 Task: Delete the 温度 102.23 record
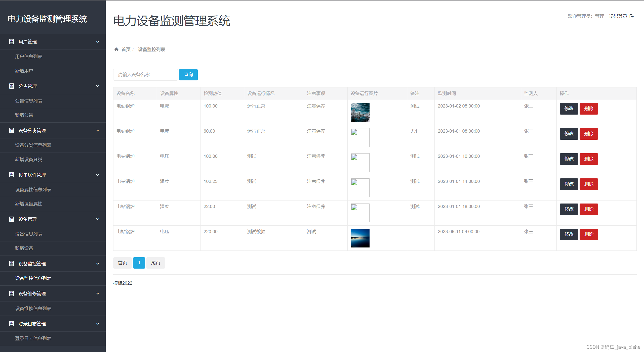[589, 184]
